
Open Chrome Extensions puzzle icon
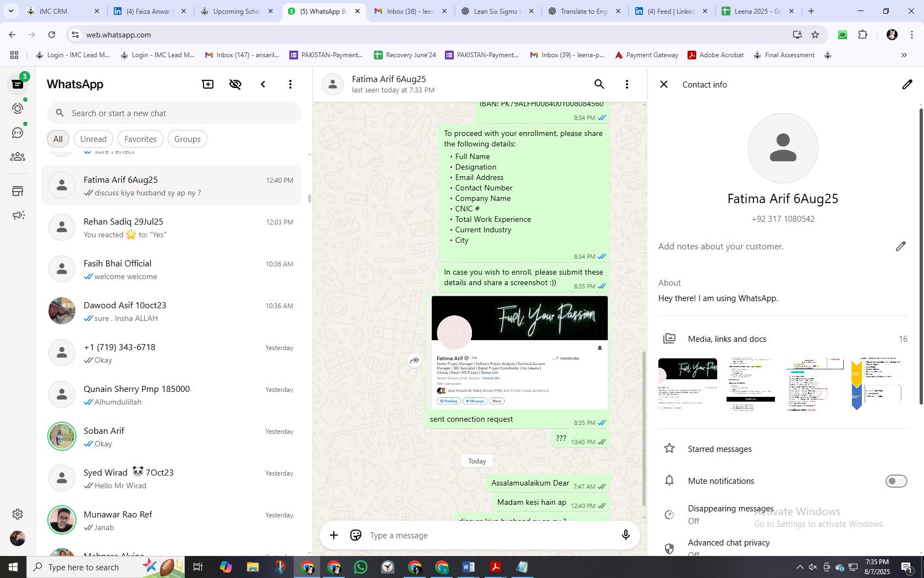pyautogui.click(x=862, y=35)
